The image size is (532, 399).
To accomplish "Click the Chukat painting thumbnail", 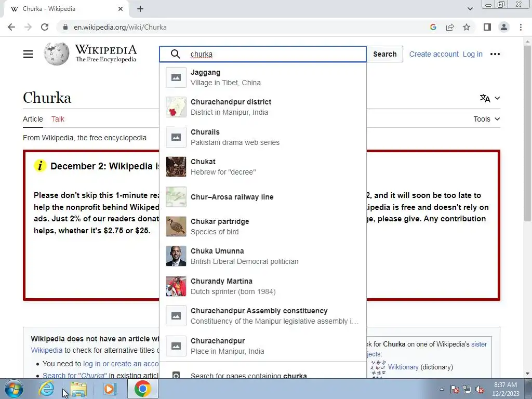I will coord(176,167).
